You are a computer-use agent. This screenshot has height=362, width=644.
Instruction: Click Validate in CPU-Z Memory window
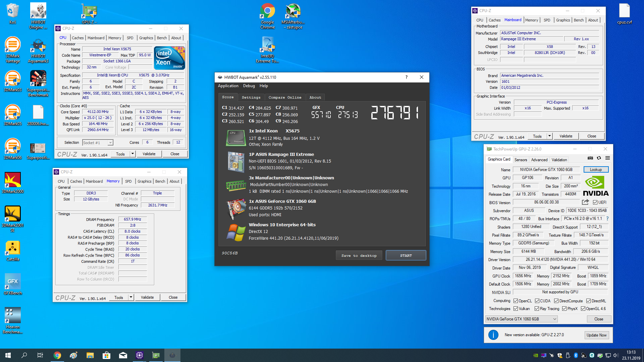147,297
